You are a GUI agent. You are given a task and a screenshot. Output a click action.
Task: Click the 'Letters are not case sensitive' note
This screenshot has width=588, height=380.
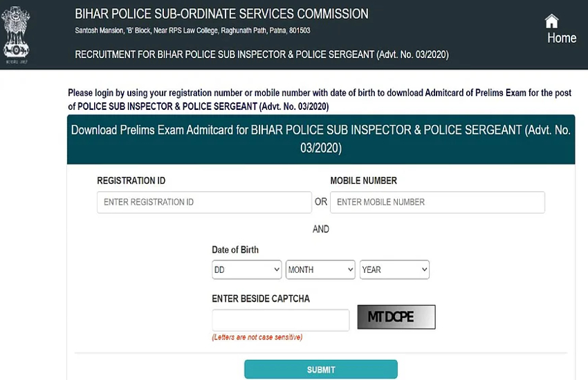(257, 338)
